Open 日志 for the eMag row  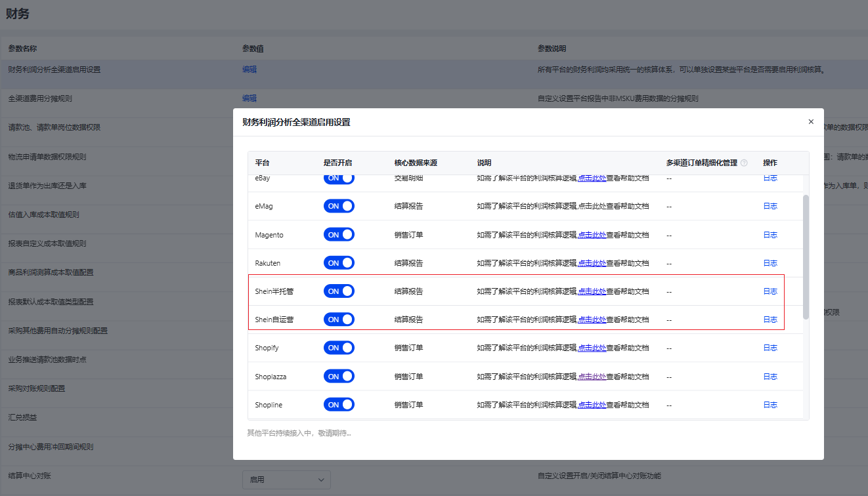770,206
